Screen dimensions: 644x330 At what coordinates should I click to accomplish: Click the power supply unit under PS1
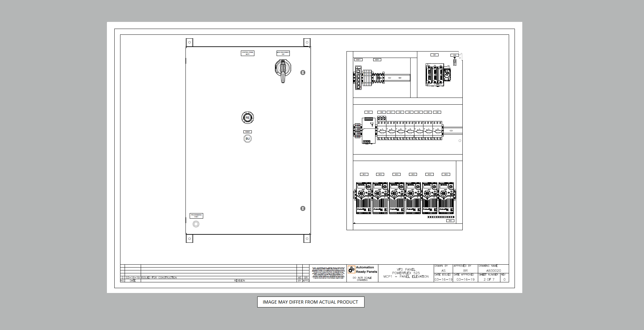(x=368, y=130)
